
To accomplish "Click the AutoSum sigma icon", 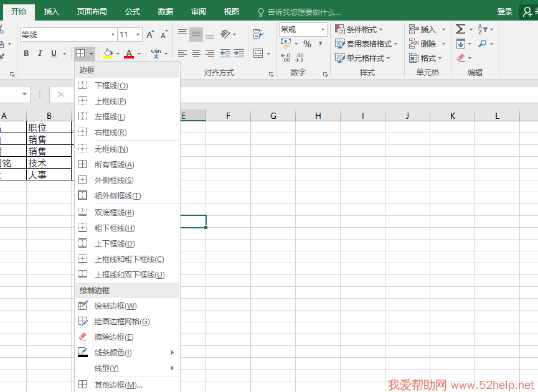I will pyautogui.click(x=460, y=29).
